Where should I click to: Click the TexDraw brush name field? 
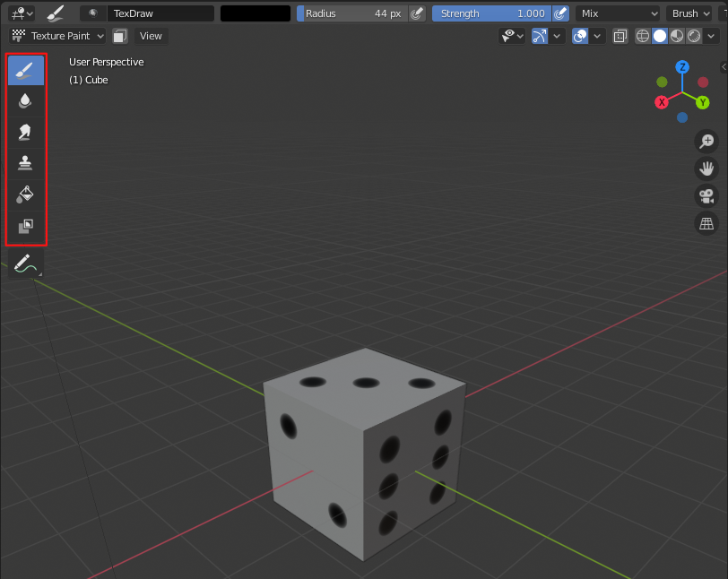click(160, 13)
